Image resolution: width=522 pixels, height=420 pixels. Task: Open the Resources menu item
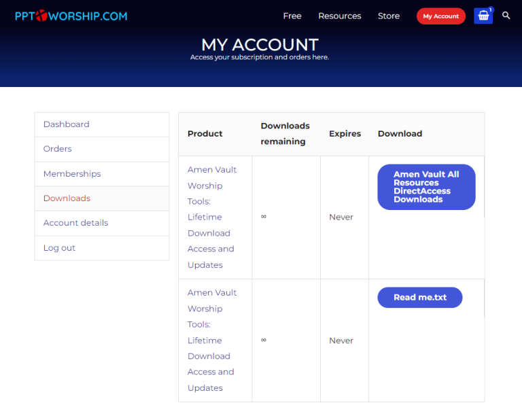click(x=340, y=16)
